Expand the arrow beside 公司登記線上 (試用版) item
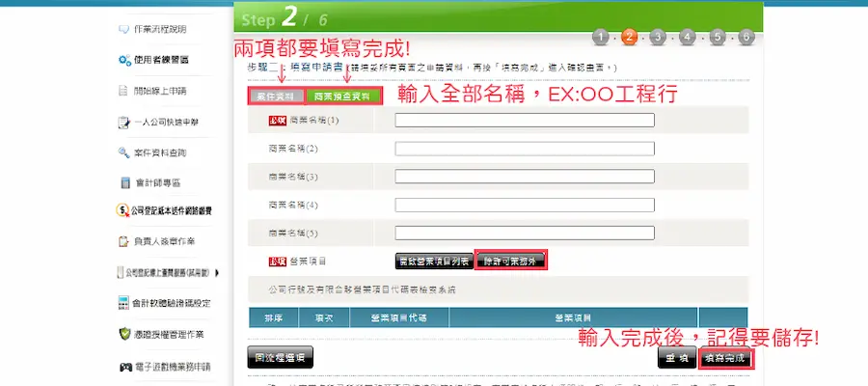 pos(217,273)
